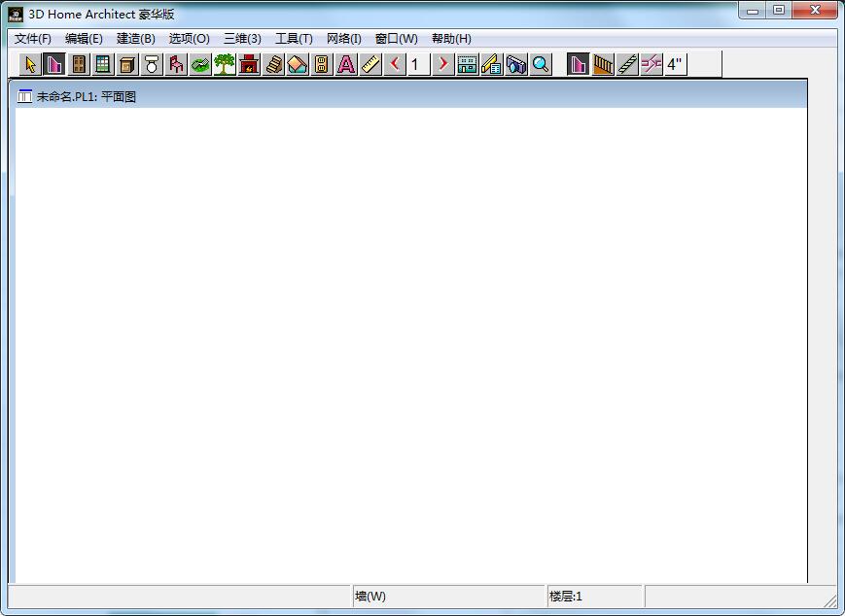Image resolution: width=845 pixels, height=616 pixels.
Task: Select the railing wall type icon
Action: click(x=603, y=64)
